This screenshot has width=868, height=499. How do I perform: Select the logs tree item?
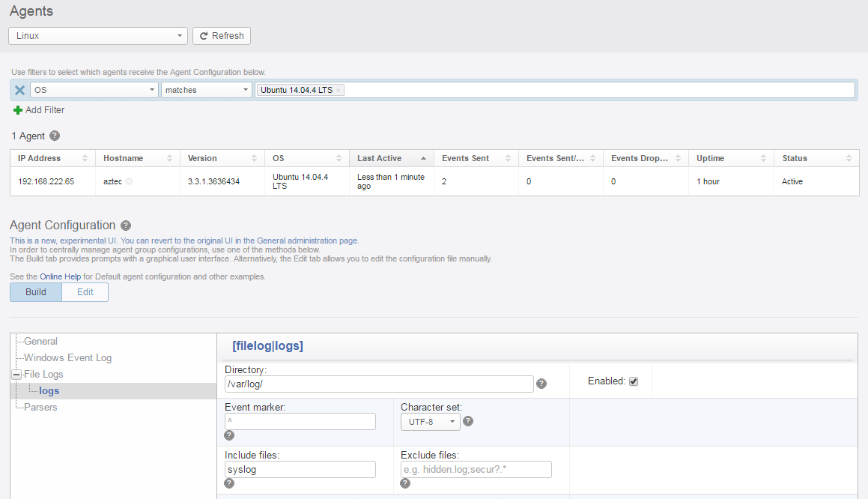tap(49, 391)
